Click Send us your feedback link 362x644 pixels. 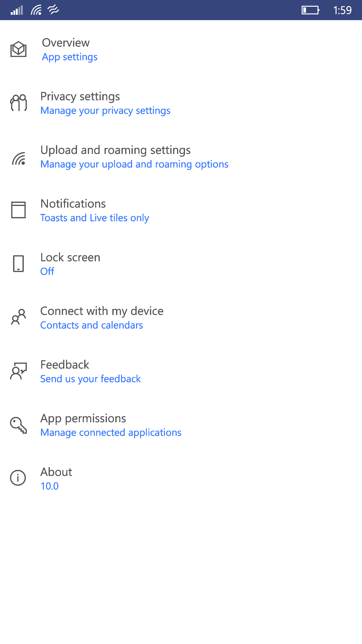(90, 379)
